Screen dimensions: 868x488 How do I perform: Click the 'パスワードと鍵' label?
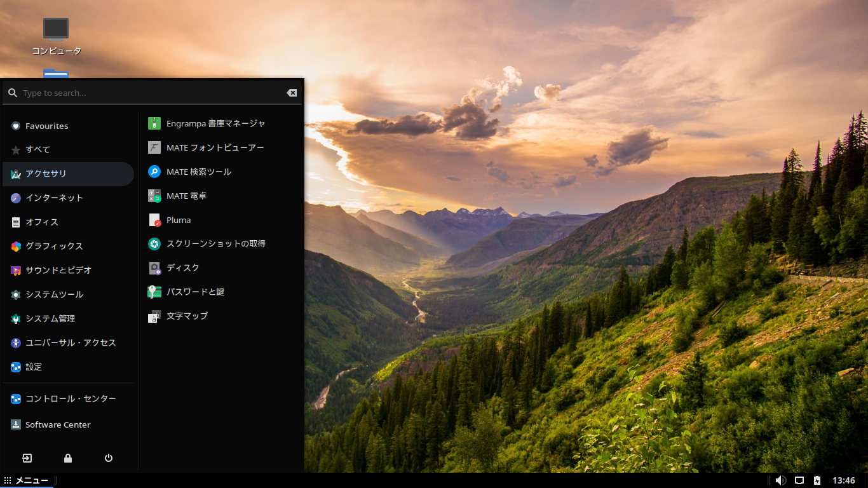pyautogui.click(x=196, y=292)
